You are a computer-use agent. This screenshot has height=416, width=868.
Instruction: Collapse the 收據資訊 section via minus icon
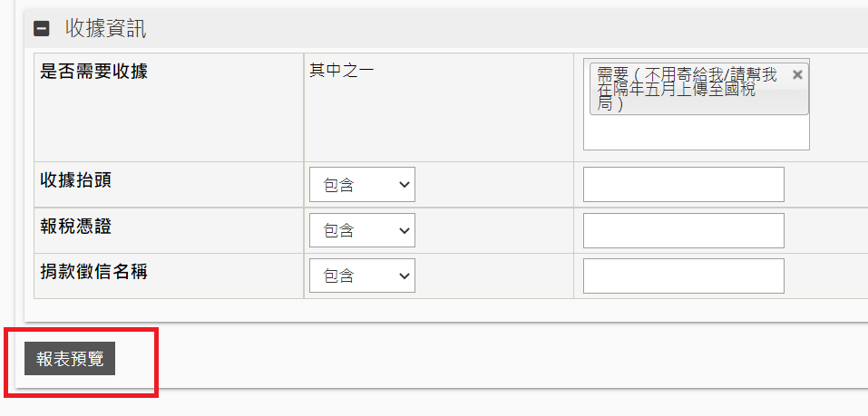click(x=42, y=28)
